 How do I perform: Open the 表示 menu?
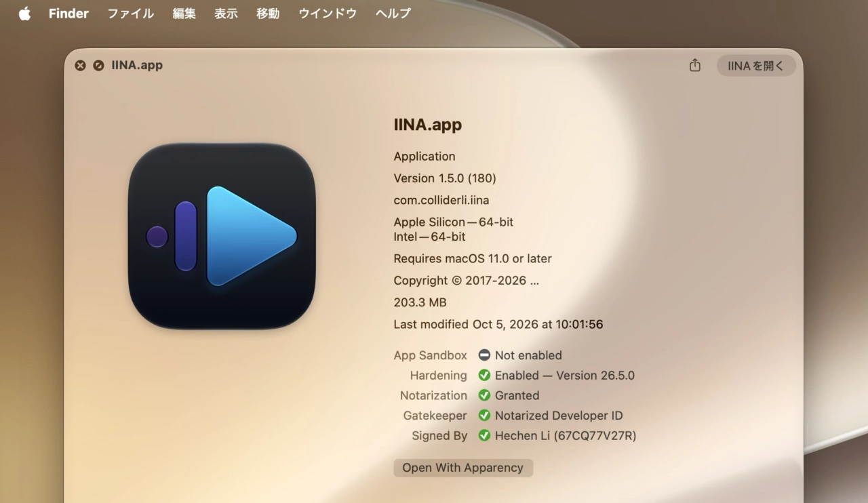click(226, 14)
